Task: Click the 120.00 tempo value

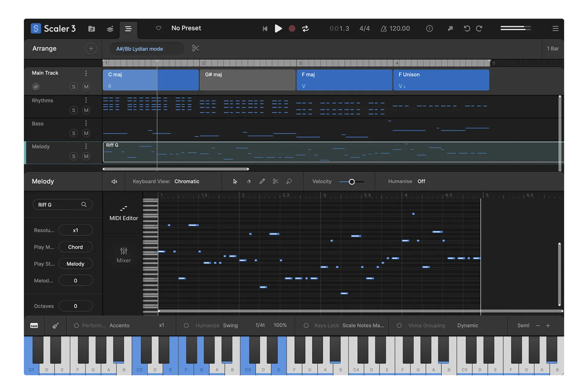Action: [399, 28]
